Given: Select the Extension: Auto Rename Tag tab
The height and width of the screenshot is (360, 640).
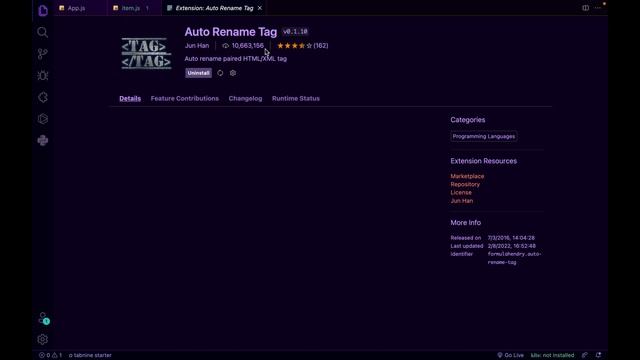Looking at the screenshot, I should pyautogui.click(x=214, y=8).
